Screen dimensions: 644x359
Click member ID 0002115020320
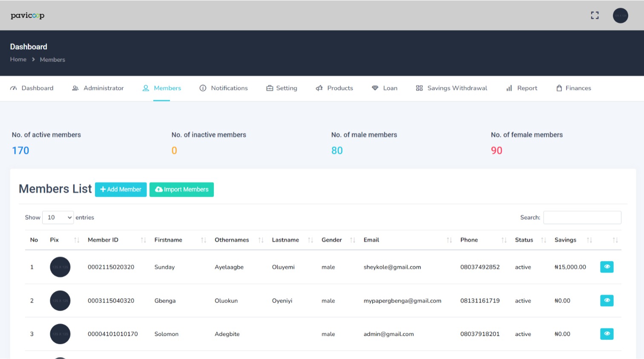coord(111,267)
